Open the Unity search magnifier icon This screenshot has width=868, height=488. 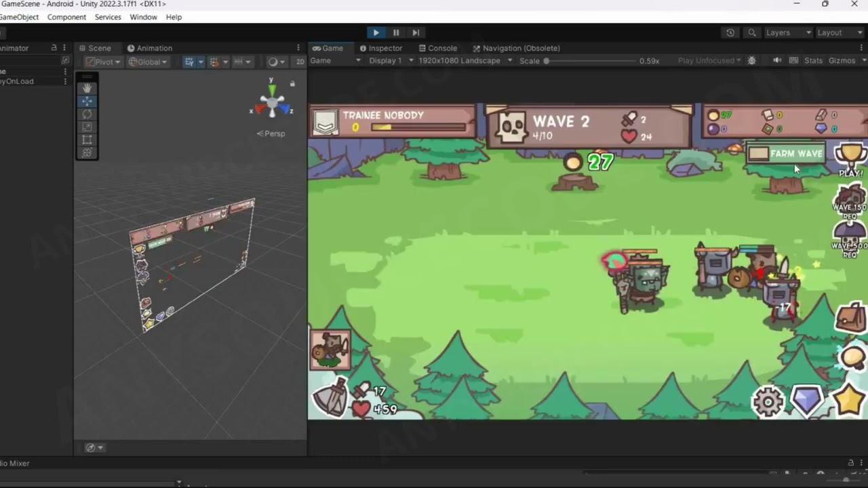tap(752, 33)
